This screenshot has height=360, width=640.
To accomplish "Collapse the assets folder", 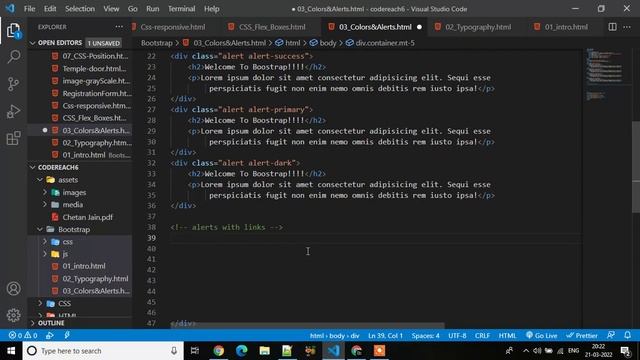I will pos(40,180).
